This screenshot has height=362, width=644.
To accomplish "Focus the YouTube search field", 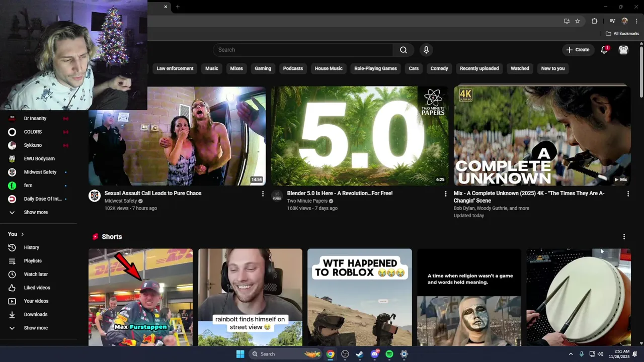I will [303, 50].
